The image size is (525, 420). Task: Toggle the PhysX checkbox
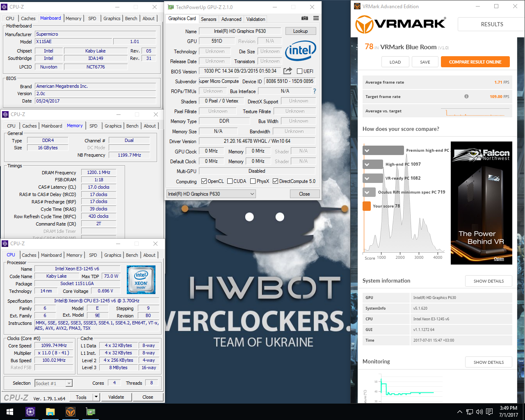point(253,181)
